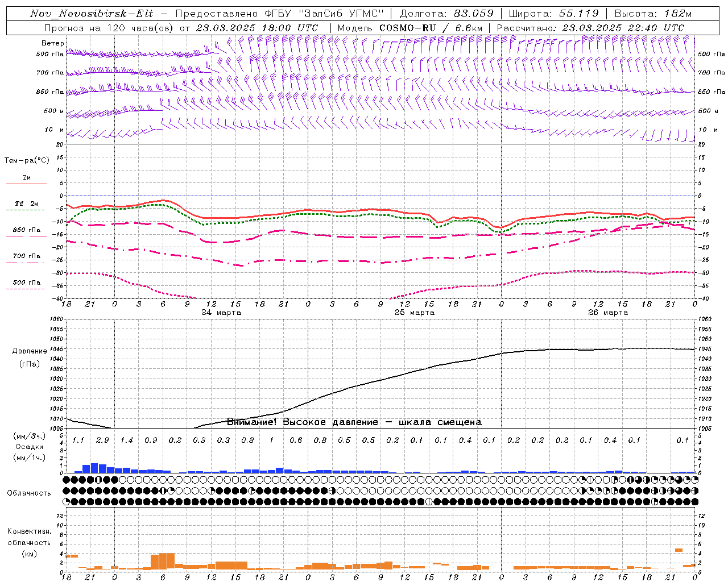The width and height of the screenshot is (728, 582).
Task: Click the 850 гПа temperature legend entry
Action: point(26,230)
